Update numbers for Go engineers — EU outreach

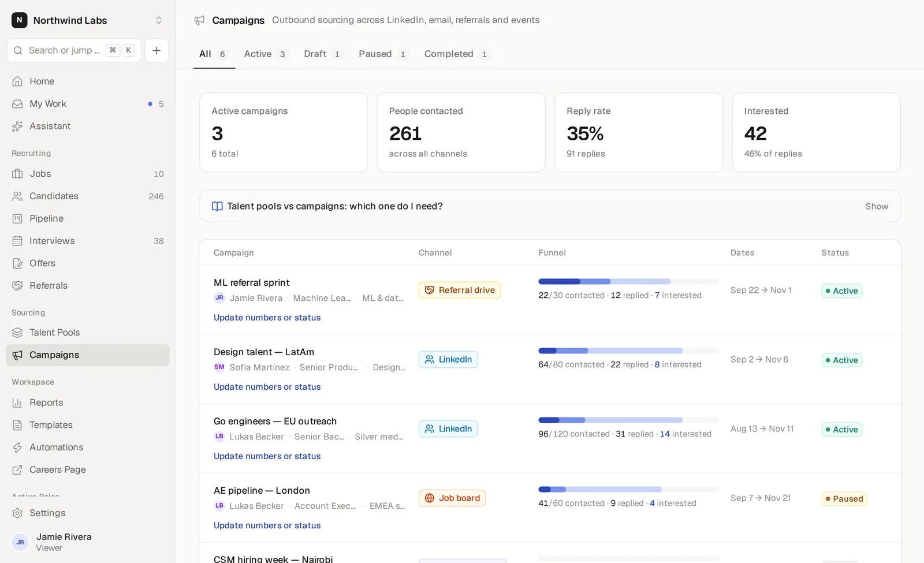(x=267, y=456)
